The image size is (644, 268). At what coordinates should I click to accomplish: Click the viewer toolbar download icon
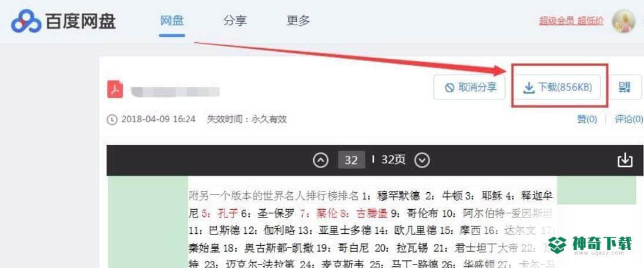[x=625, y=160]
